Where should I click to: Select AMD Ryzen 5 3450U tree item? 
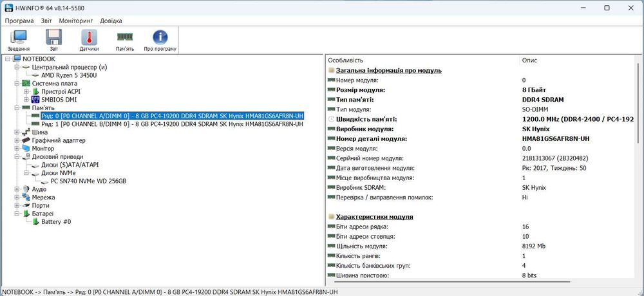click(69, 75)
